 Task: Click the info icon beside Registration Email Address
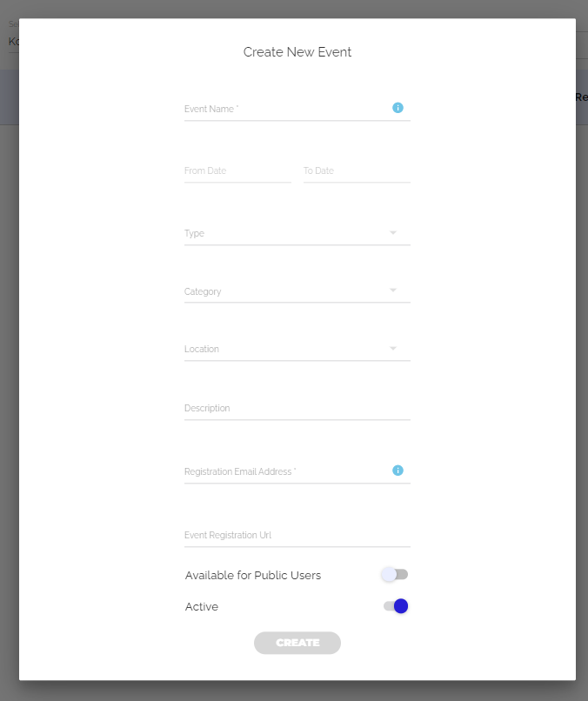pyautogui.click(x=398, y=471)
